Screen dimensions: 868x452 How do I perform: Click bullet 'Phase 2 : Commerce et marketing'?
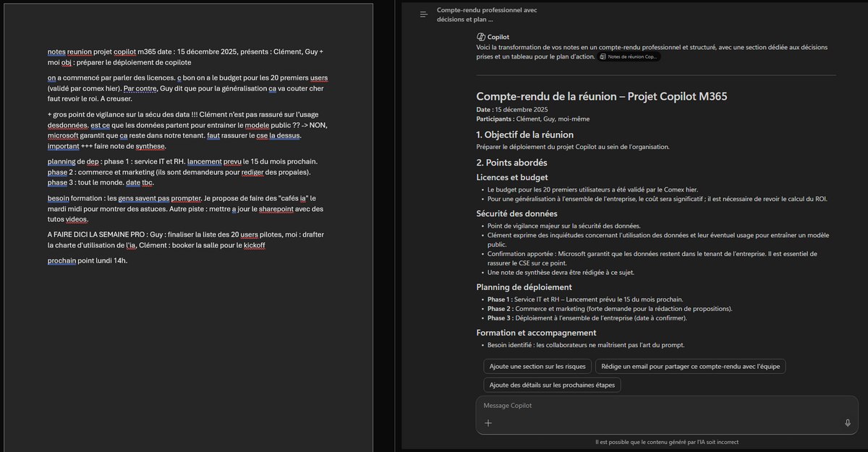(x=610, y=309)
